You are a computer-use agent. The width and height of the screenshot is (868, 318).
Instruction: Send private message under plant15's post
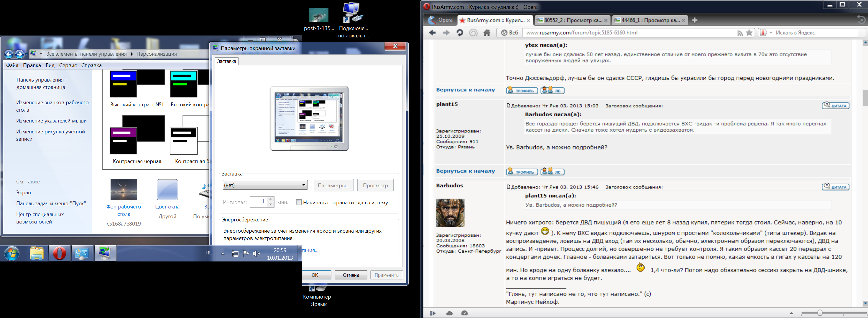pos(553,172)
